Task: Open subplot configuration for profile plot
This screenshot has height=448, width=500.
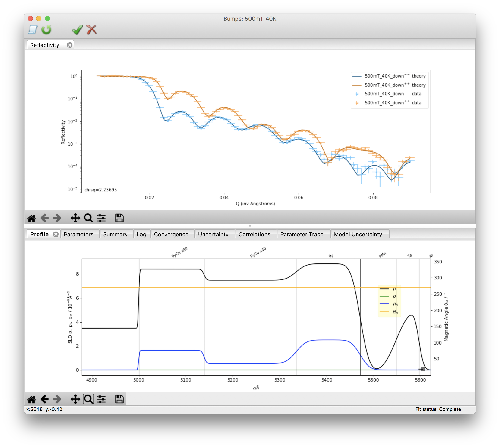Action: pos(101,399)
